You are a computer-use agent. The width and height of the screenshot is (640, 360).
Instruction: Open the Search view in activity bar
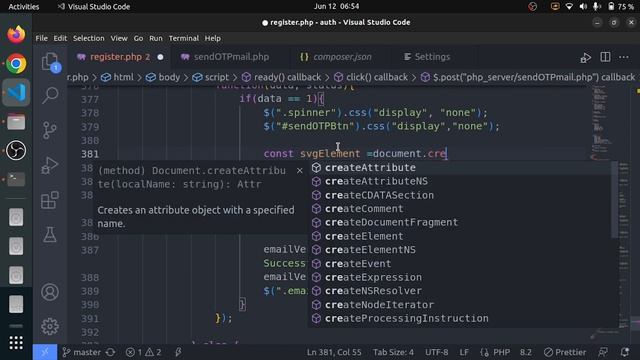[x=50, y=95]
